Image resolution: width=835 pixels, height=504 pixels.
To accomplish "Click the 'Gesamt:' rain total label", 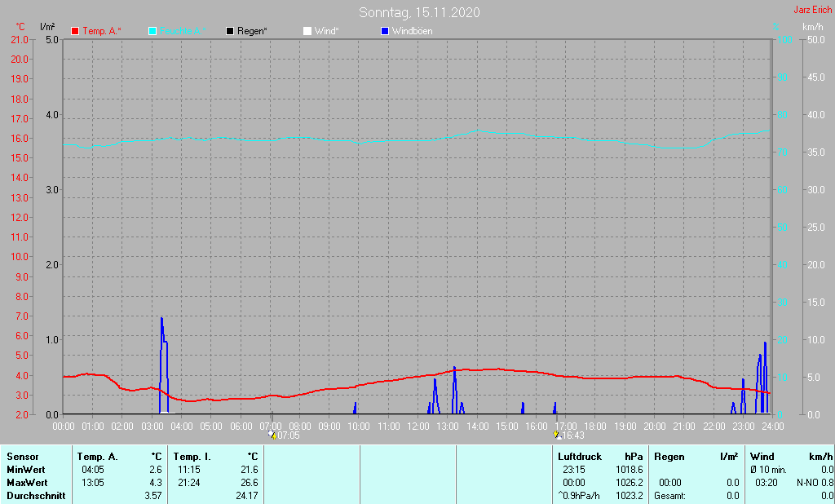I will [670, 496].
